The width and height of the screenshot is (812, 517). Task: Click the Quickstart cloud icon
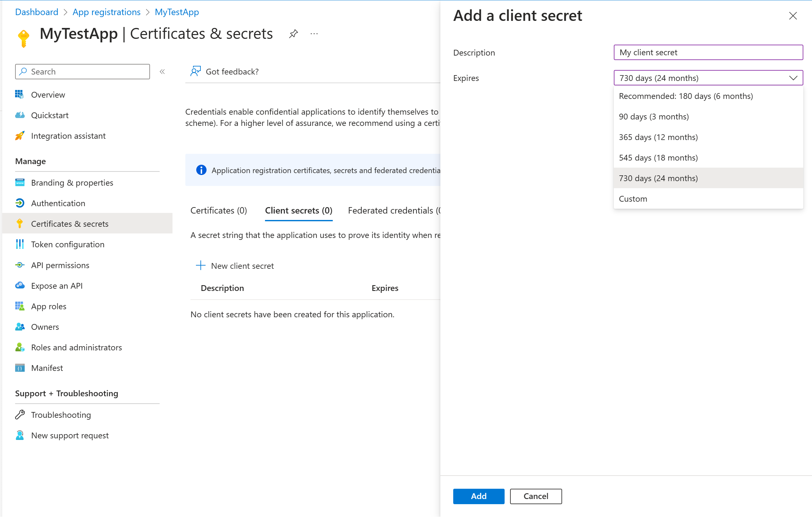tap(20, 115)
